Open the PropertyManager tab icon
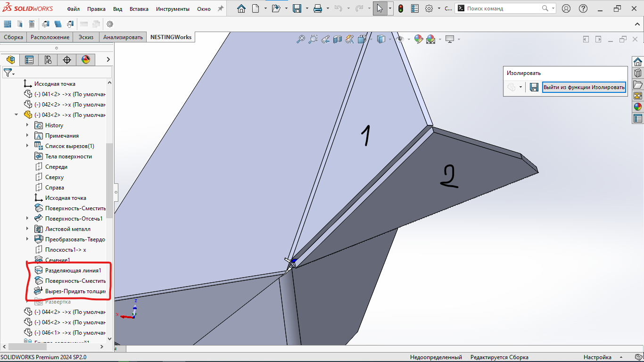The image size is (644, 362). (29, 59)
